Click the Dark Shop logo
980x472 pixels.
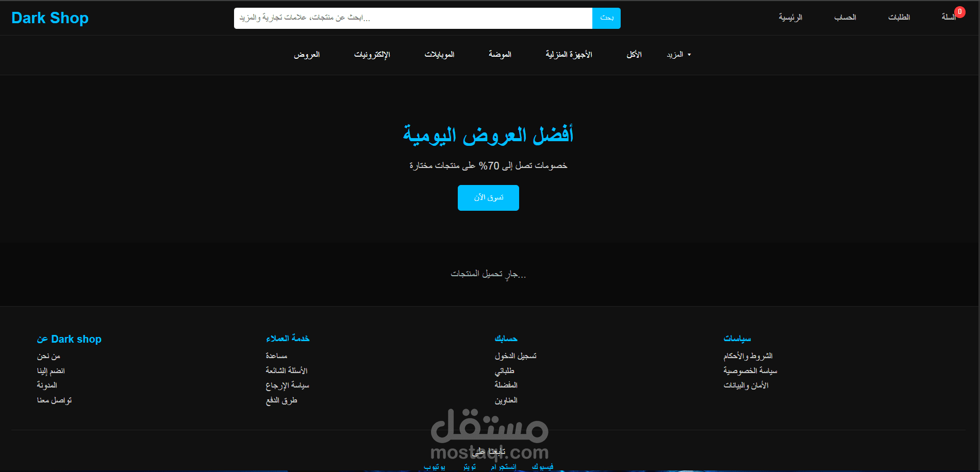49,18
